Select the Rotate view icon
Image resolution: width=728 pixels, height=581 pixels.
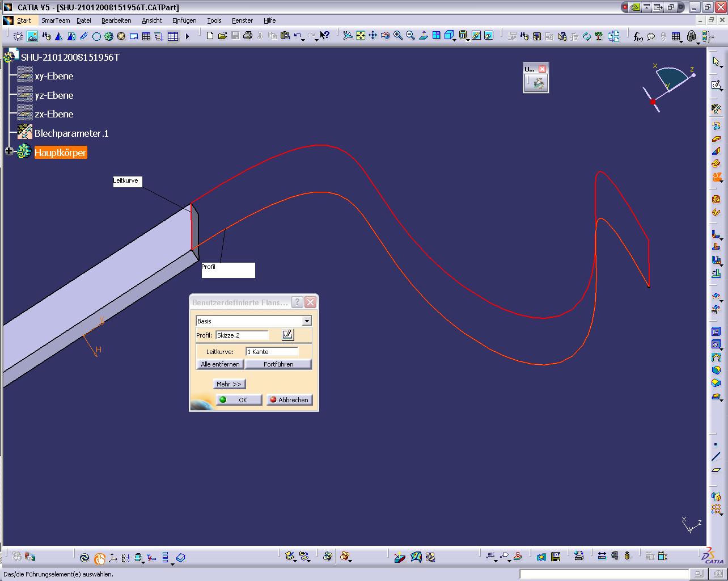click(386, 36)
